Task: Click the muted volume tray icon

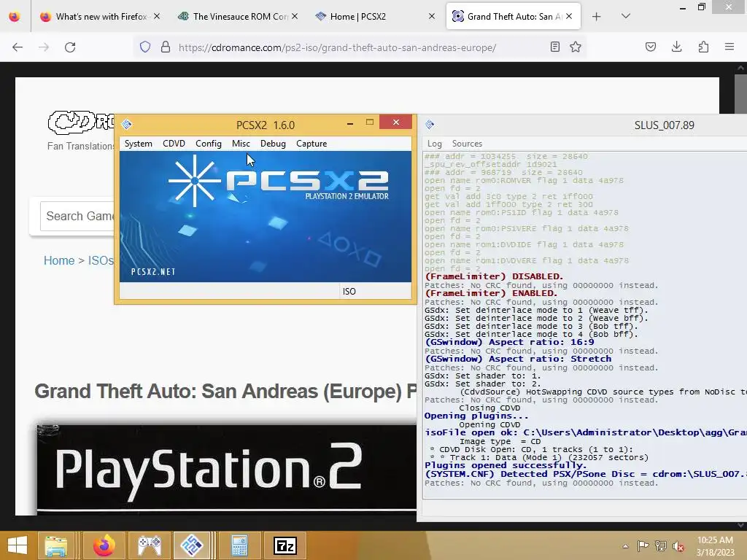Action: click(x=678, y=545)
